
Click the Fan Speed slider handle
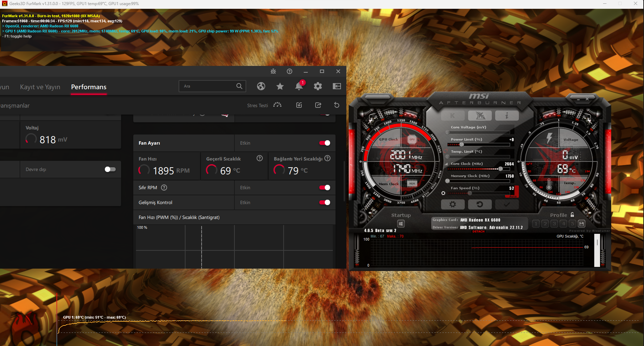470,193
